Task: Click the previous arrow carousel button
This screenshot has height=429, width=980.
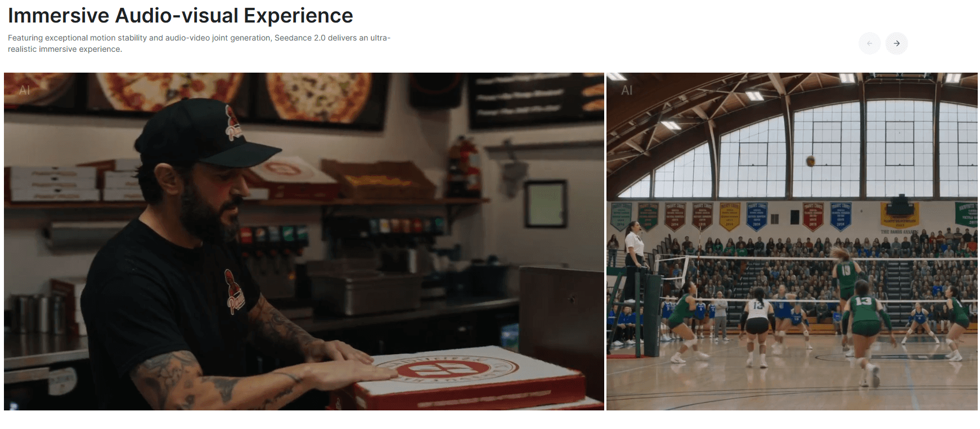Action: pos(869,43)
